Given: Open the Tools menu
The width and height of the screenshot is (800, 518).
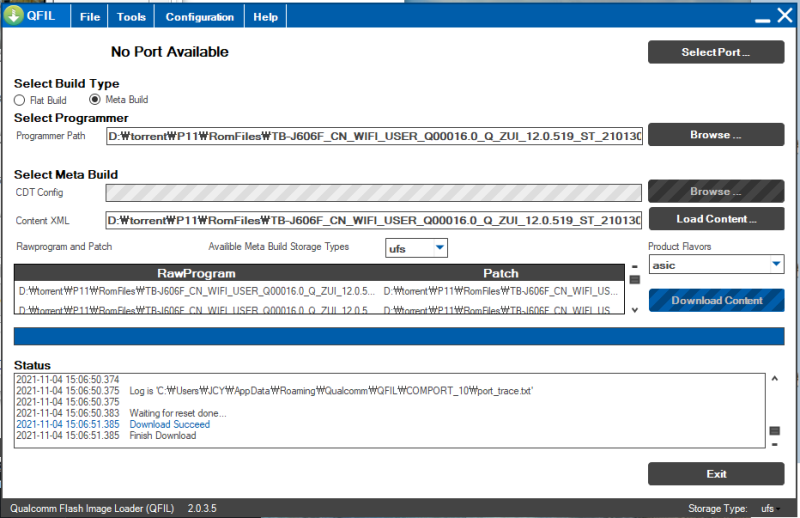Looking at the screenshot, I should 131,17.
